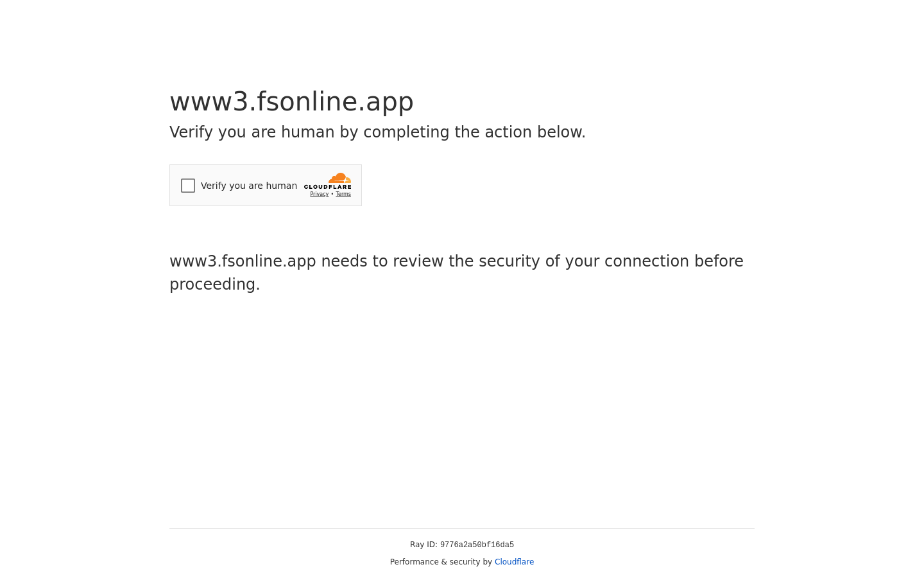
Task: Click 'www3.fsonline.app' at the paragraph start
Action: (x=243, y=261)
